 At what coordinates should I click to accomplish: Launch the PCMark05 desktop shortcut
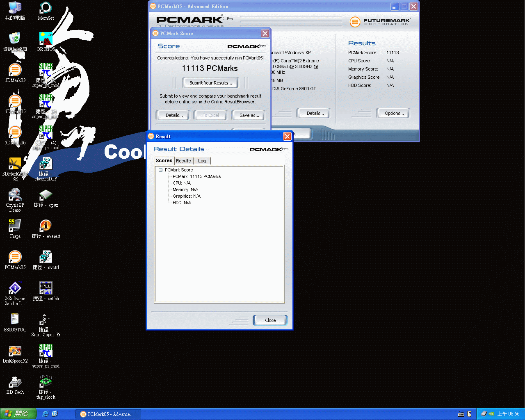click(x=15, y=260)
